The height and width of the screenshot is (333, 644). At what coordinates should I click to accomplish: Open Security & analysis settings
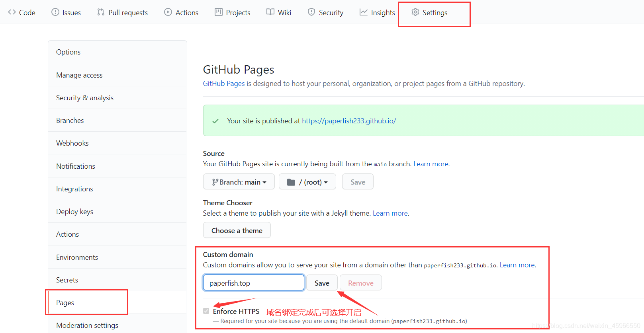pyautogui.click(x=117, y=97)
